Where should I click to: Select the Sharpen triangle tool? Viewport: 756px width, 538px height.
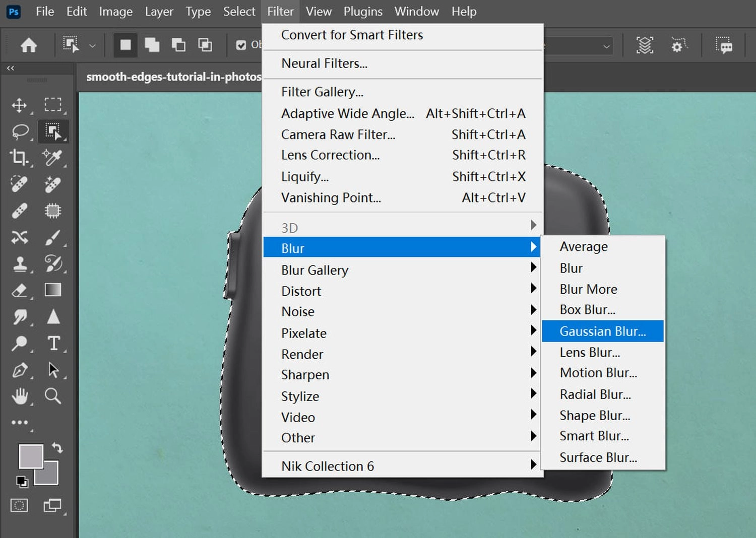(x=53, y=316)
